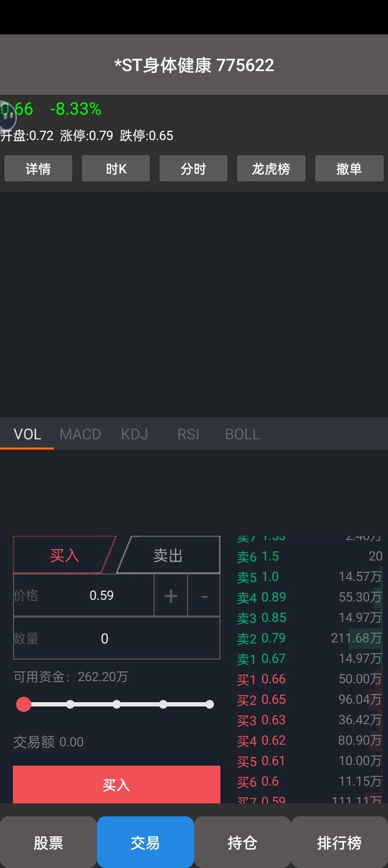
Task: Tap the pause icon near the price
Action: pos(8,114)
